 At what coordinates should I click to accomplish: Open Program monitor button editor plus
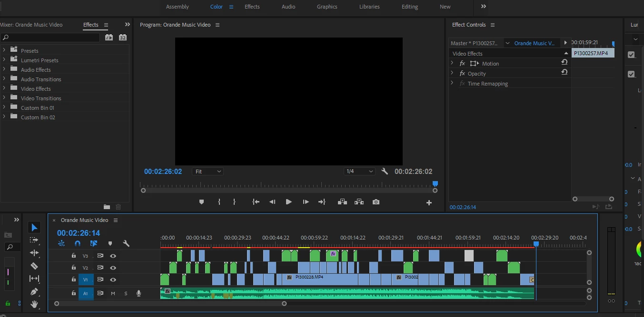pos(429,202)
